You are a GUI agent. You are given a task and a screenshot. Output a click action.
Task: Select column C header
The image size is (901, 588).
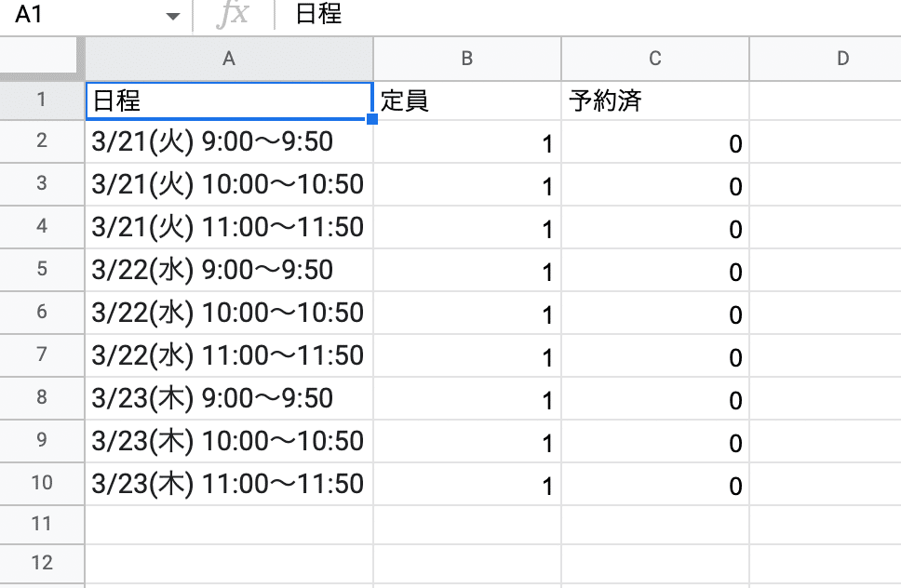point(655,59)
